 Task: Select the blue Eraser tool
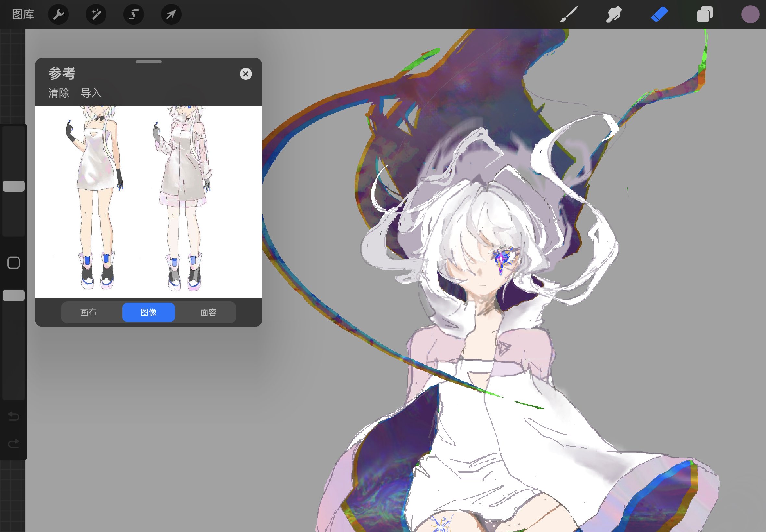coord(659,14)
